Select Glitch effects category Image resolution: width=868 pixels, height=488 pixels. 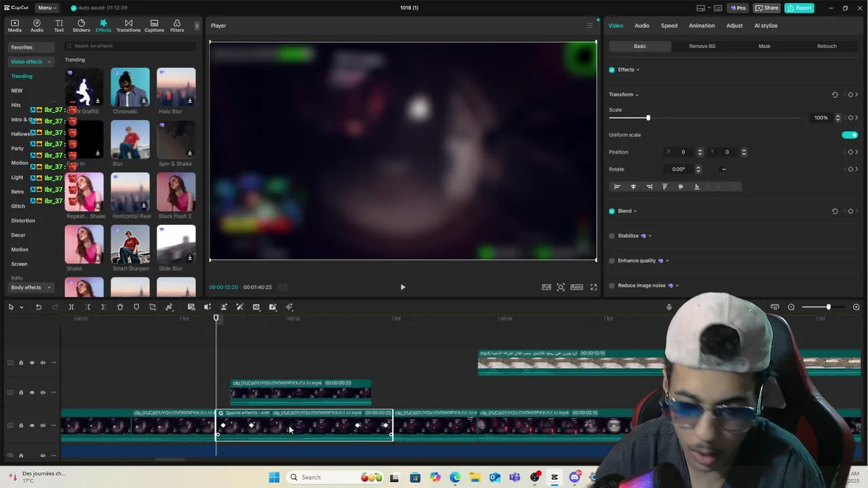tap(18, 206)
